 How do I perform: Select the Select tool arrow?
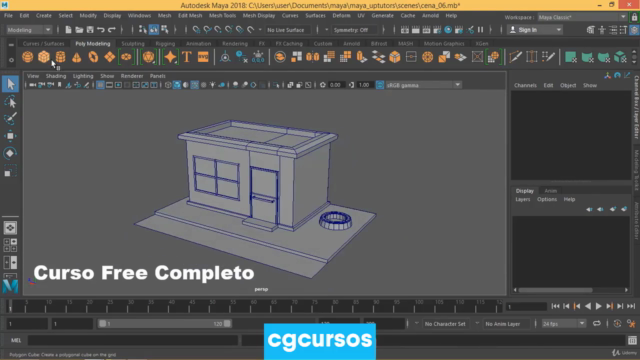pos(10,84)
